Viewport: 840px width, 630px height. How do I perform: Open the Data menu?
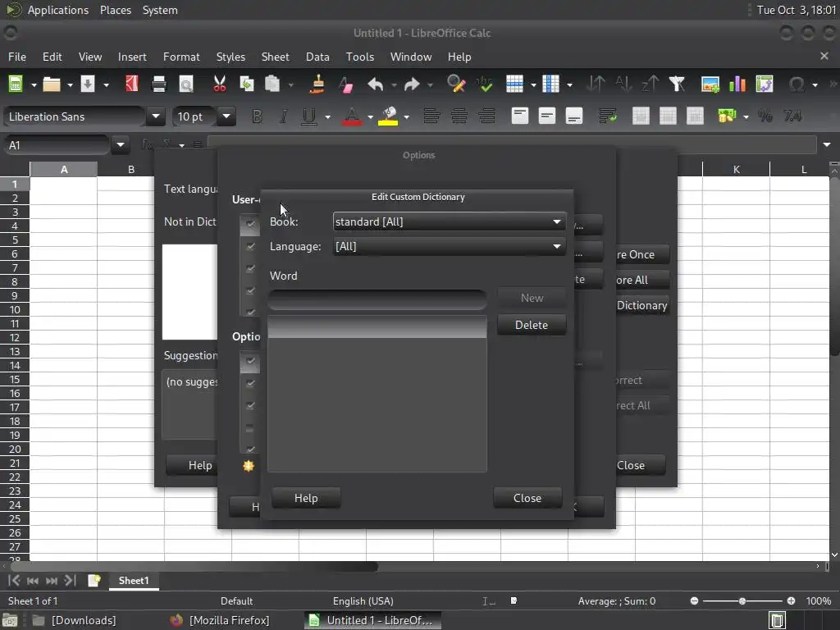click(317, 57)
